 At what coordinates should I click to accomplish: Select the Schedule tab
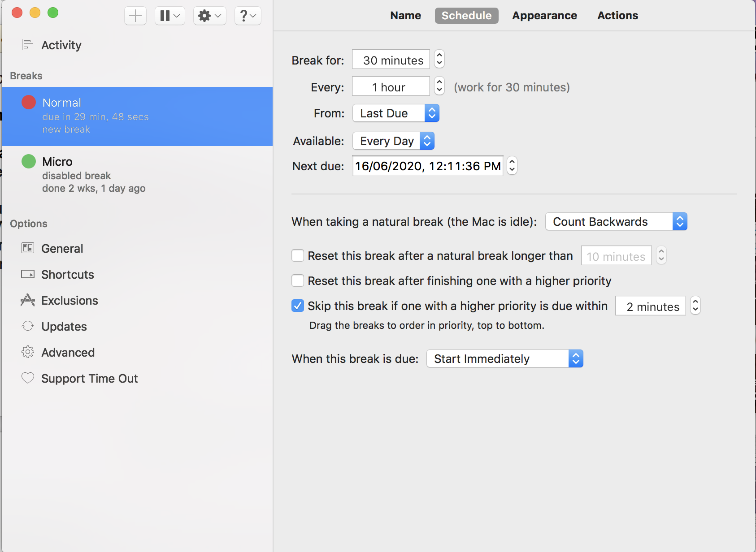[466, 16]
